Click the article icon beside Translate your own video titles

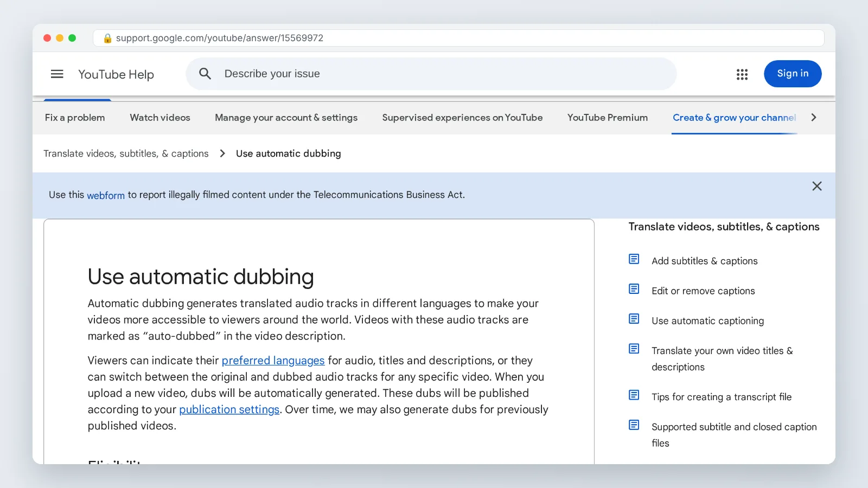click(634, 349)
